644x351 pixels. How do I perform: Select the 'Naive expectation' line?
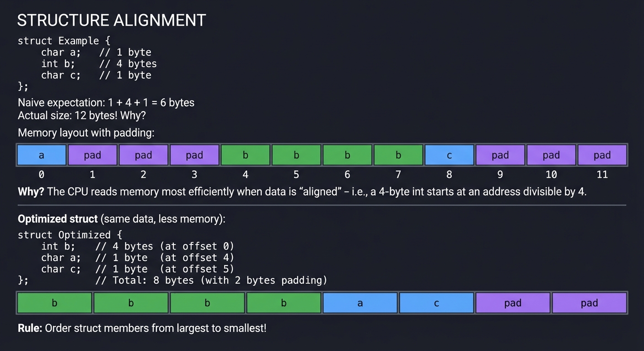click(106, 102)
